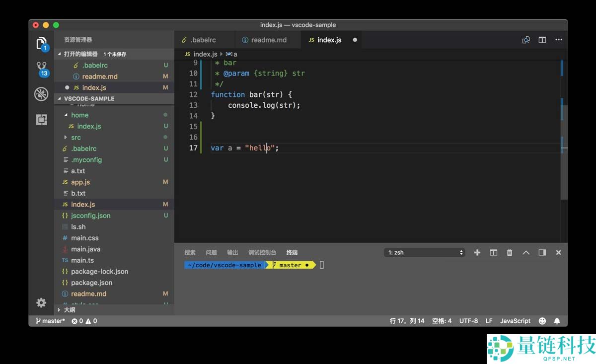Open the debug console panel tab
The image size is (596, 364).
coord(262,252)
